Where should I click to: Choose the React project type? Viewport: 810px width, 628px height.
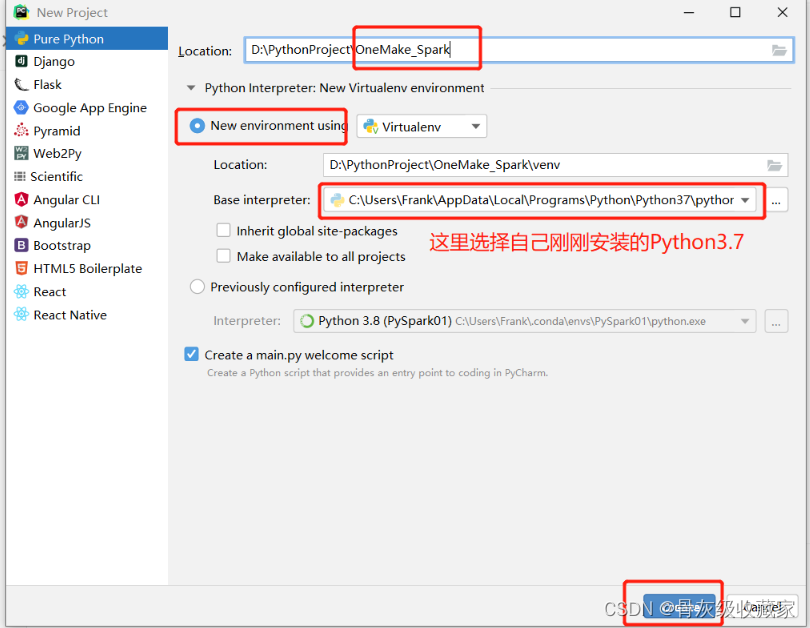coord(87,292)
